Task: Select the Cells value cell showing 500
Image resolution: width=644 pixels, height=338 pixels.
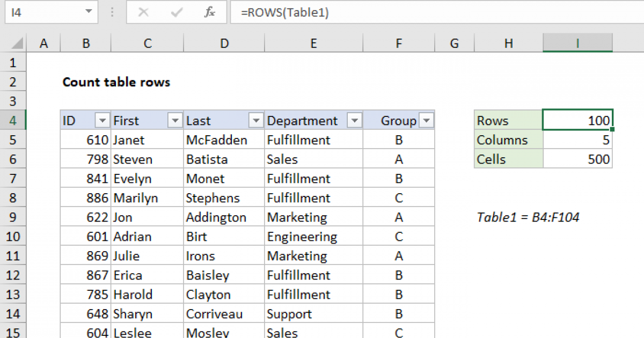Action: (x=577, y=159)
